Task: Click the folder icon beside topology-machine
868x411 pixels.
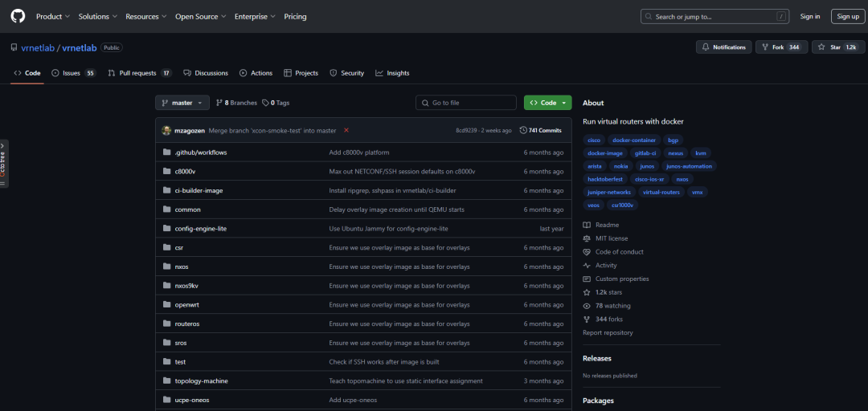Action: coord(166,380)
